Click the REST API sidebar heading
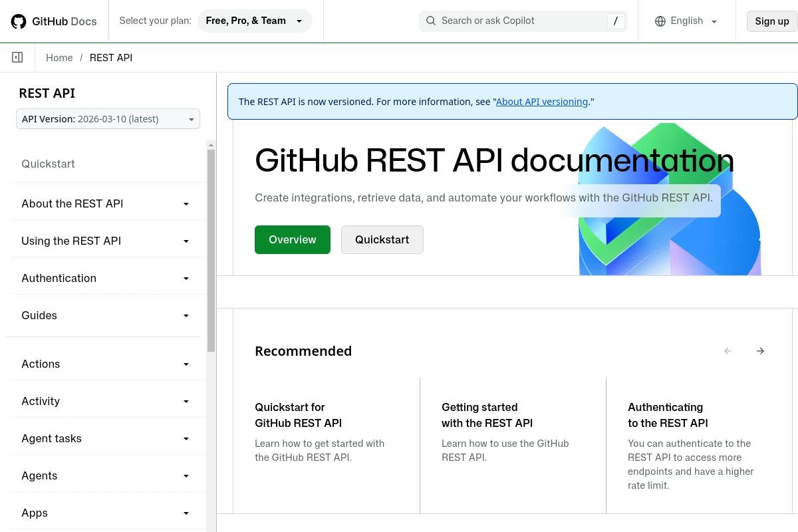Image resolution: width=798 pixels, height=532 pixels. click(x=47, y=93)
